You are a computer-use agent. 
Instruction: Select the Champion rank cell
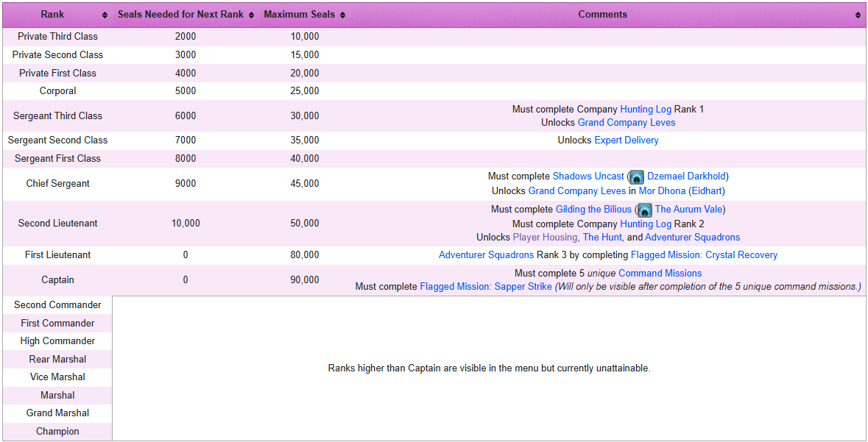(x=57, y=432)
